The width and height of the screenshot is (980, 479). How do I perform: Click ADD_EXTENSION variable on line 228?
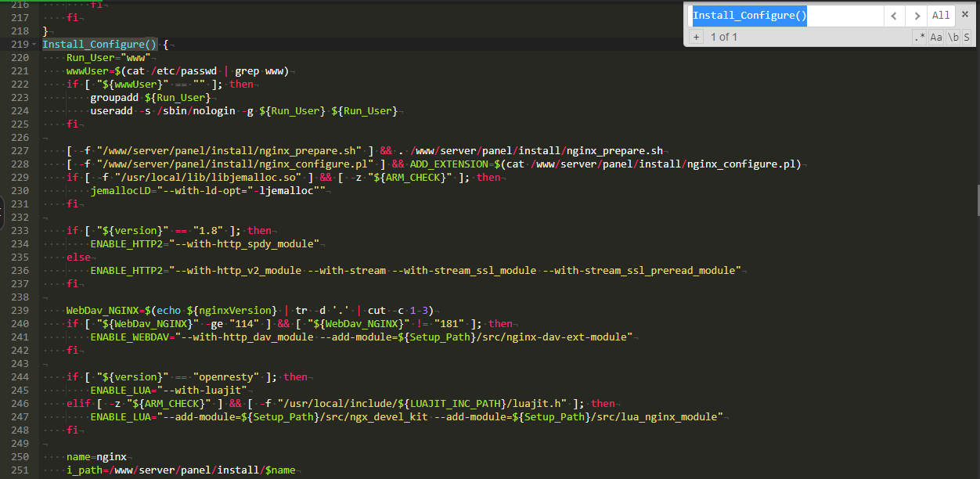448,164
